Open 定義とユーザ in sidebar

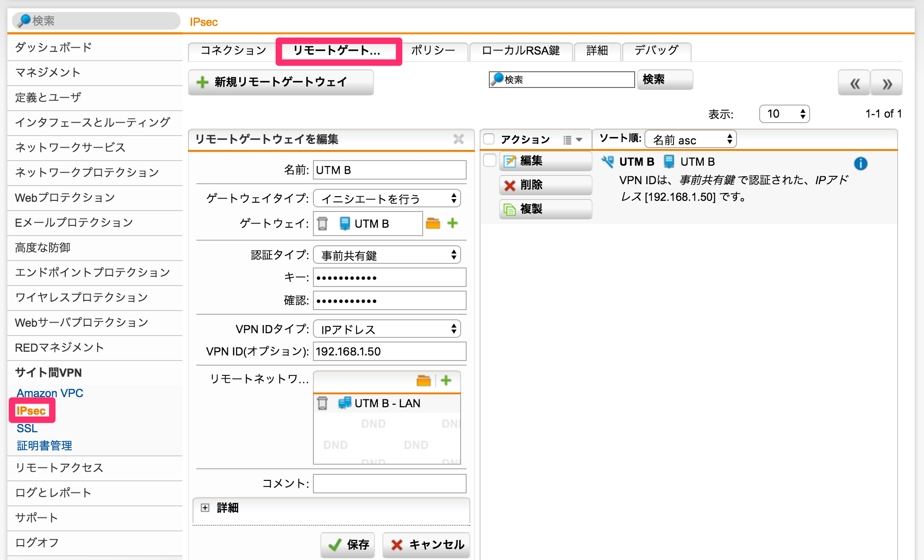[x=95, y=98]
